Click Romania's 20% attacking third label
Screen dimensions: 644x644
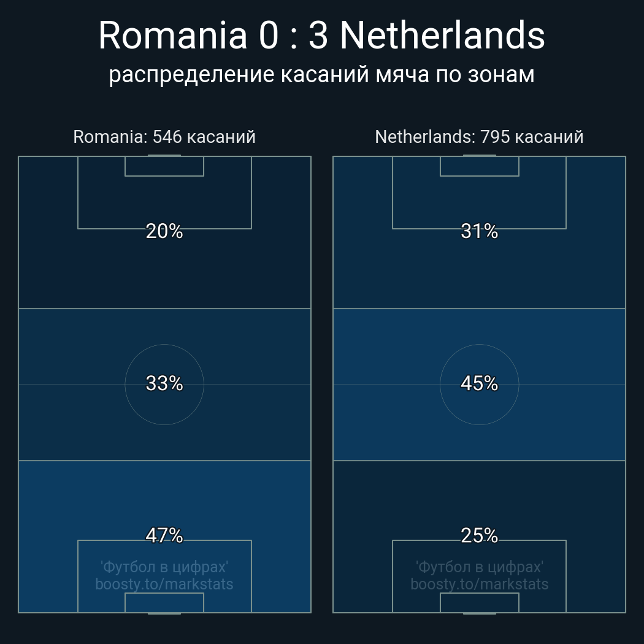tap(164, 231)
